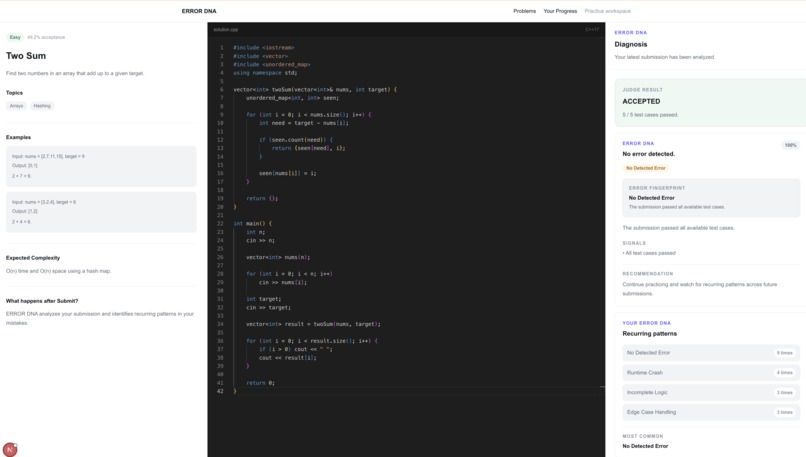
Task: Click the Error Fingerprint box
Action: (x=711, y=198)
